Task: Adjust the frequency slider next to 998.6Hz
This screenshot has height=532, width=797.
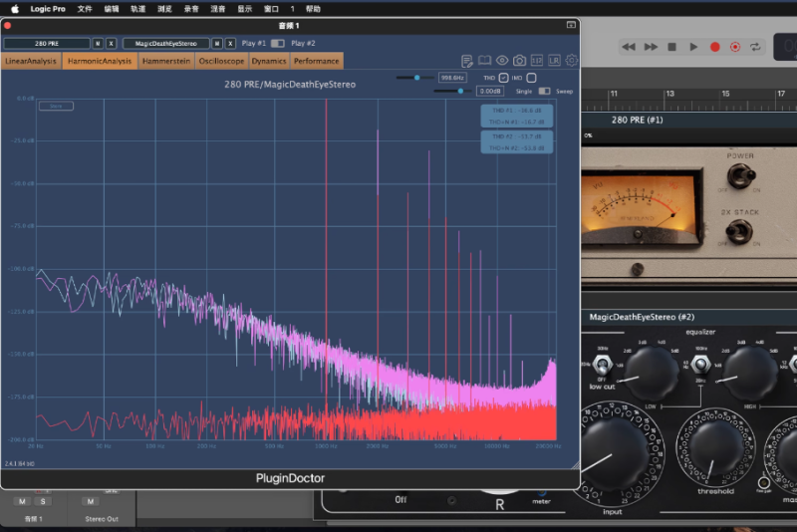Action: pos(415,78)
